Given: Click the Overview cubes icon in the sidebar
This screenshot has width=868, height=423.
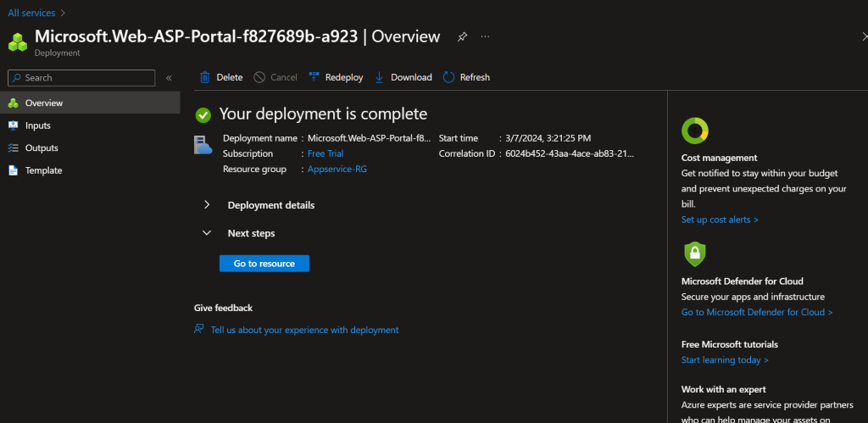Looking at the screenshot, I should 14,103.
